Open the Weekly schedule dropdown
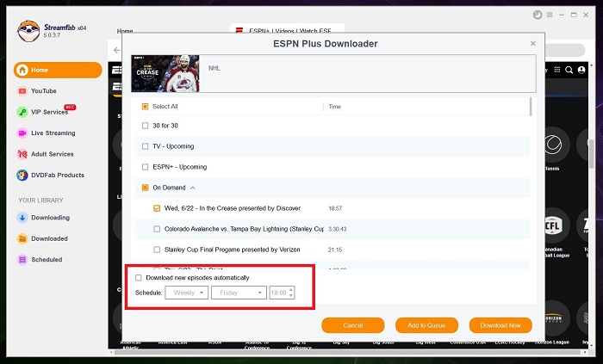This screenshot has height=364, width=603. pos(187,293)
